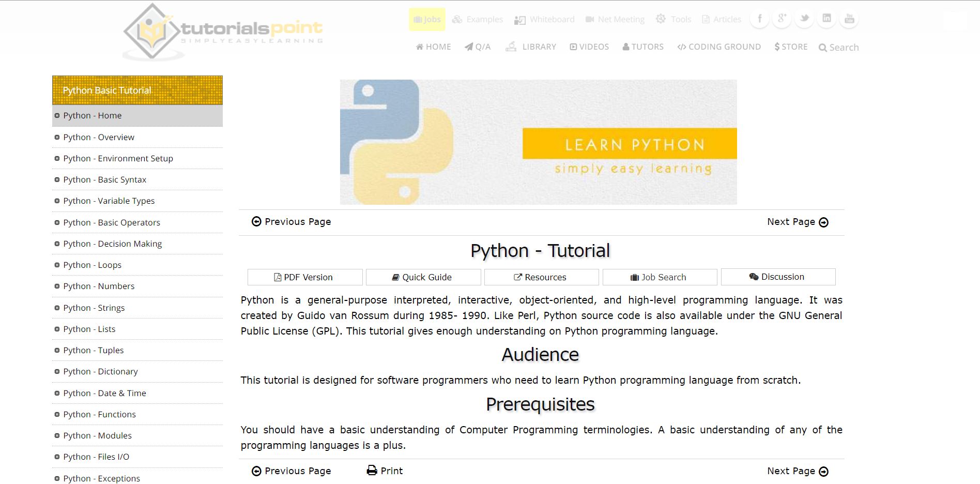The height and width of the screenshot is (484, 980).
Task: Select Python - Dictionary sidebar link
Action: coord(100,371)
